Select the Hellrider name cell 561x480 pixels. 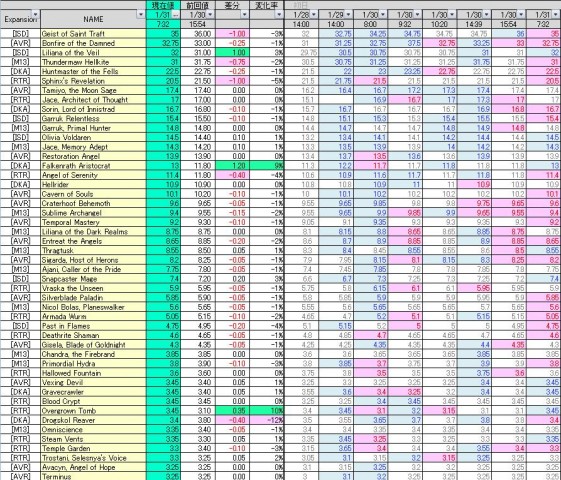tap(93, 184)
